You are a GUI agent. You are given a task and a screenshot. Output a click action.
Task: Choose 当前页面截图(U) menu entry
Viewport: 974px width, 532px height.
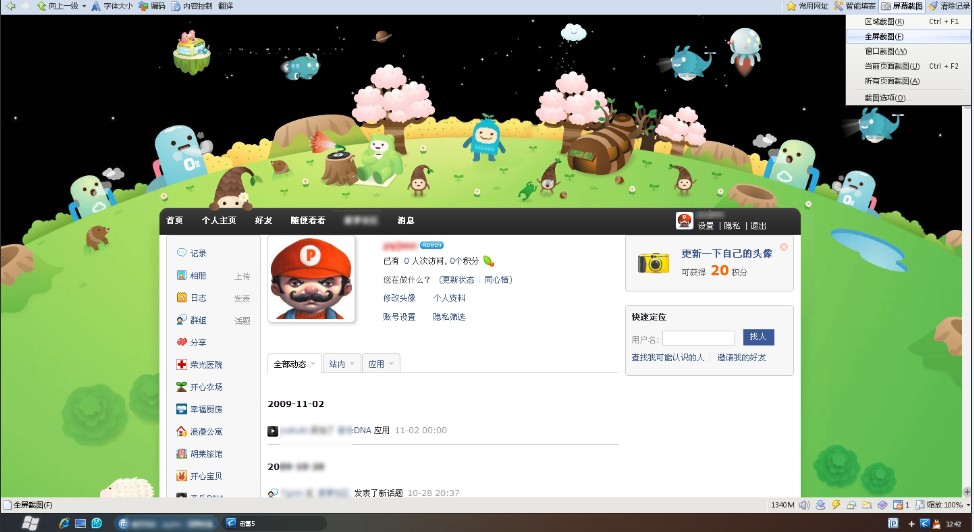(x=908, y=66)
